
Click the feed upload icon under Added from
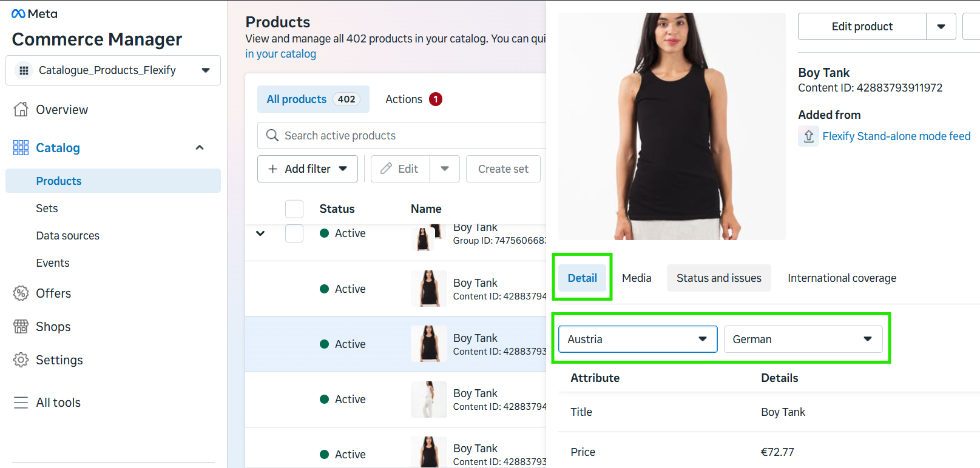coord(808,136)
